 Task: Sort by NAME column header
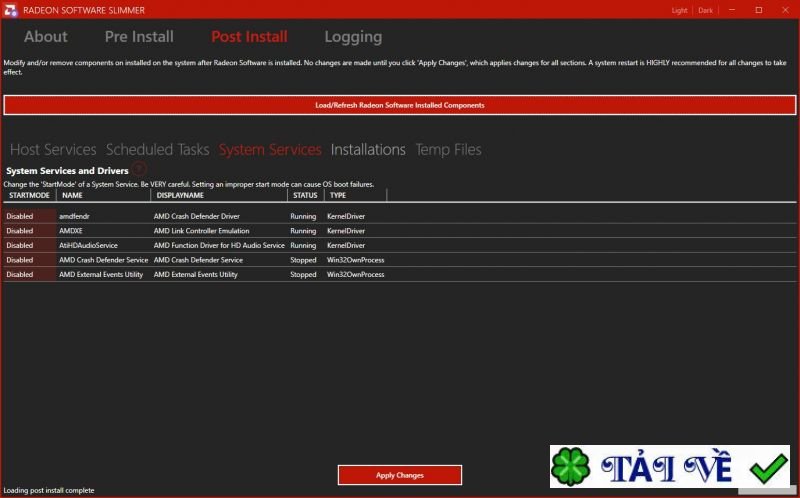coord(104,195)
